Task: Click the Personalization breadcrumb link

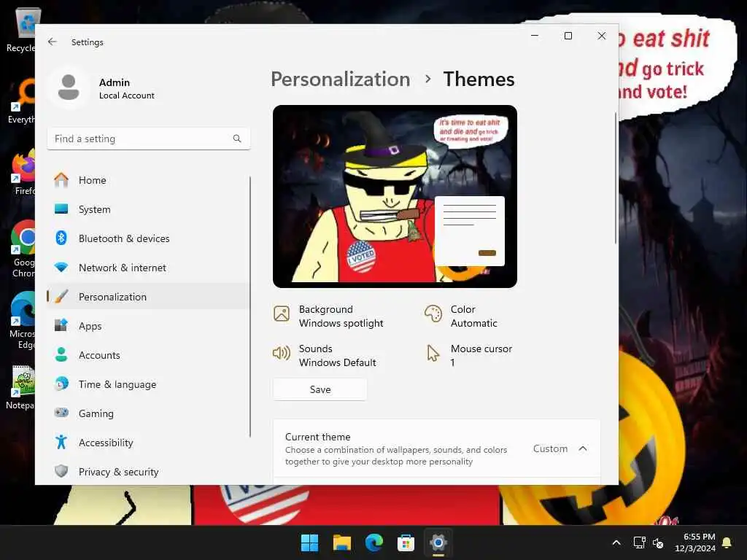Action: click(x=340, y=79)
